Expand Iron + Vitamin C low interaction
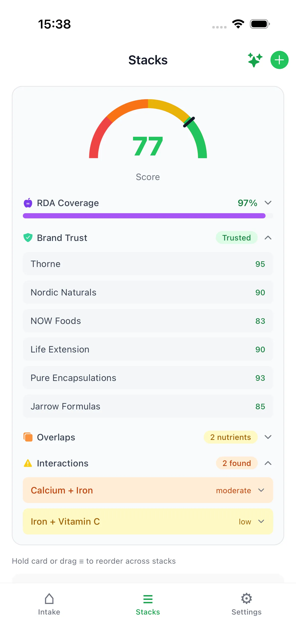The width and height of the screenshot is (296, 644). [262, 521]
